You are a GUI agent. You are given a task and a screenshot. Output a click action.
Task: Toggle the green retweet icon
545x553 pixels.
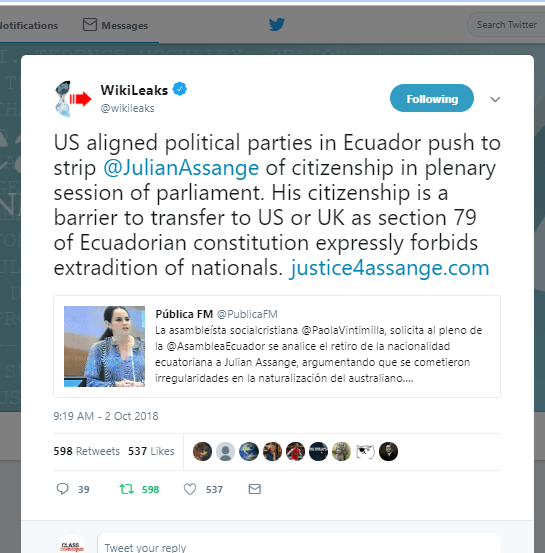tap(126, 489)
